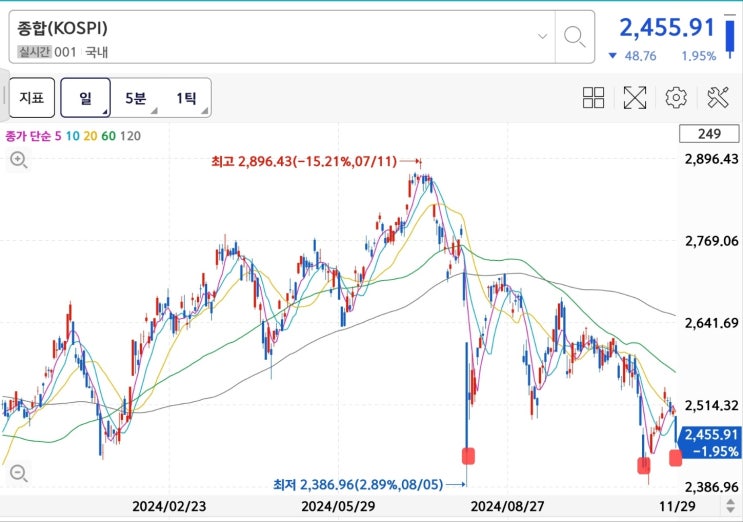Toggle the 5-day moving average line
This screenshot has height=522, width=743.
coord(59,135)
